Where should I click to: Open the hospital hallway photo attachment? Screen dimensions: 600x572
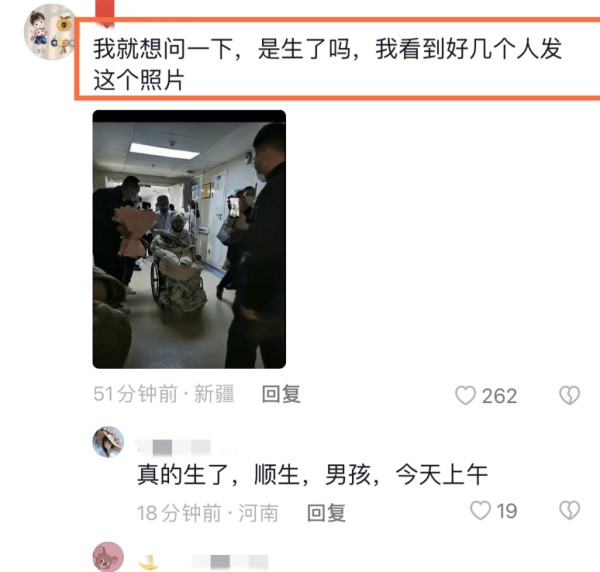189,239
